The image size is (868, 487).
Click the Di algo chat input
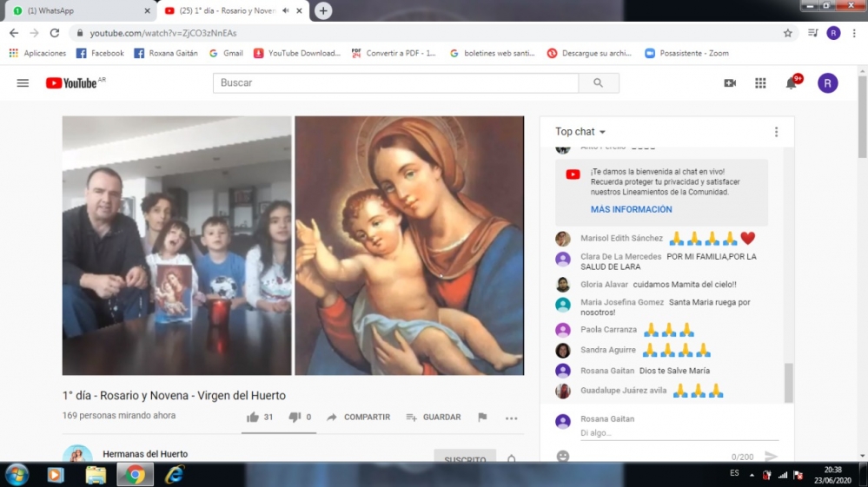point(679,433)
